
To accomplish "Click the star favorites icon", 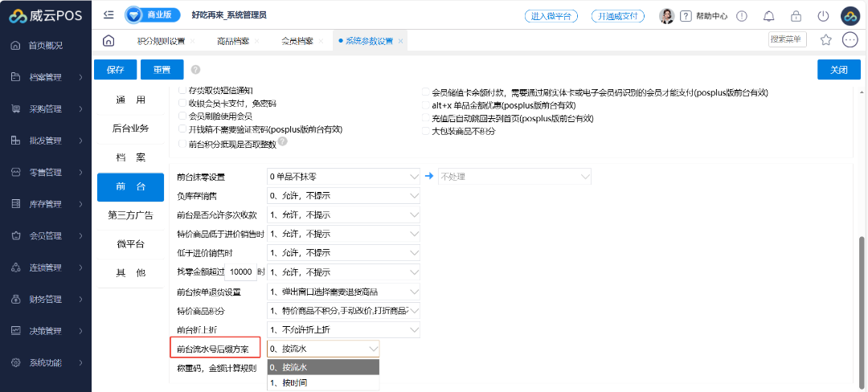I will click(825, 40).
